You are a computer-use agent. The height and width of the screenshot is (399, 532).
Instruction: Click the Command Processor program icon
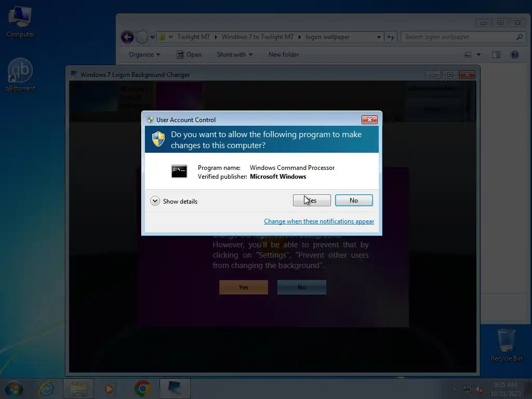pos(179,171)
